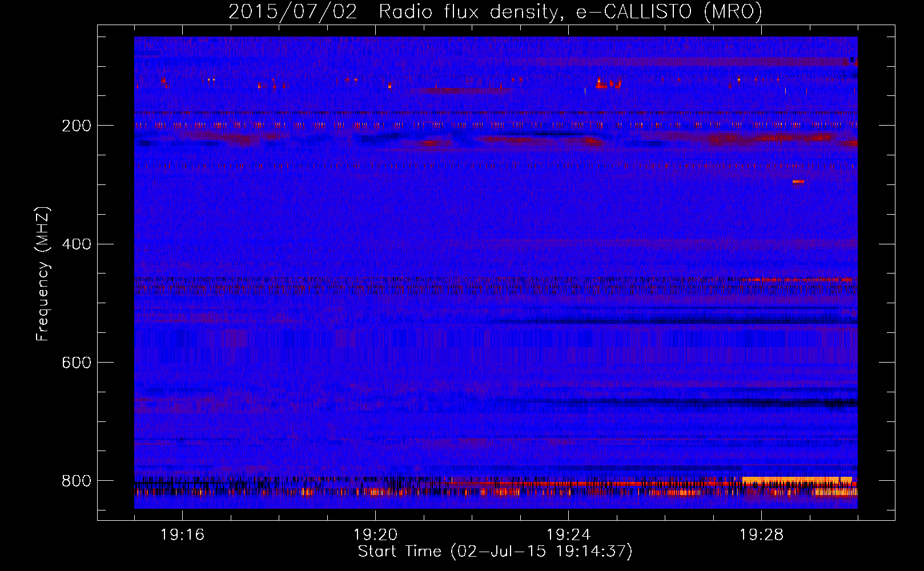Click the 600 frequency tick label
Screen dimensions: 924x571
click(x=77, y=363)
